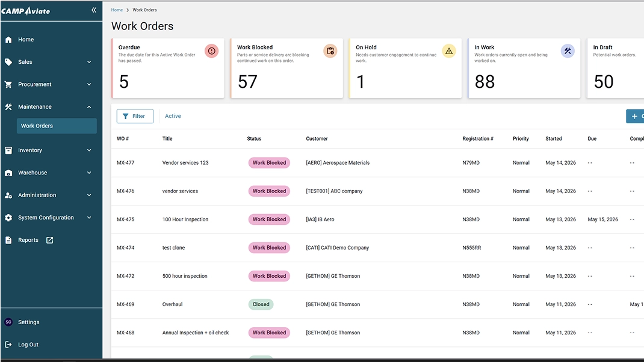Click the Active filter label

coord(173,116)
